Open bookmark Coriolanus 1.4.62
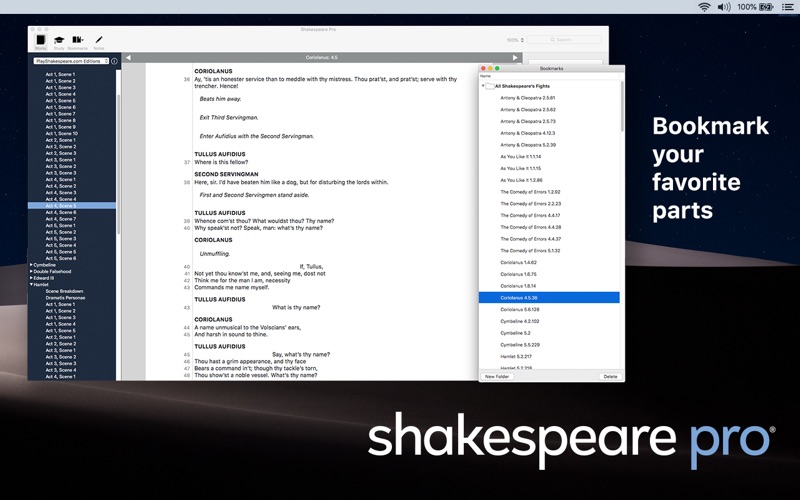800x500 pixels. tap(518, 263)
